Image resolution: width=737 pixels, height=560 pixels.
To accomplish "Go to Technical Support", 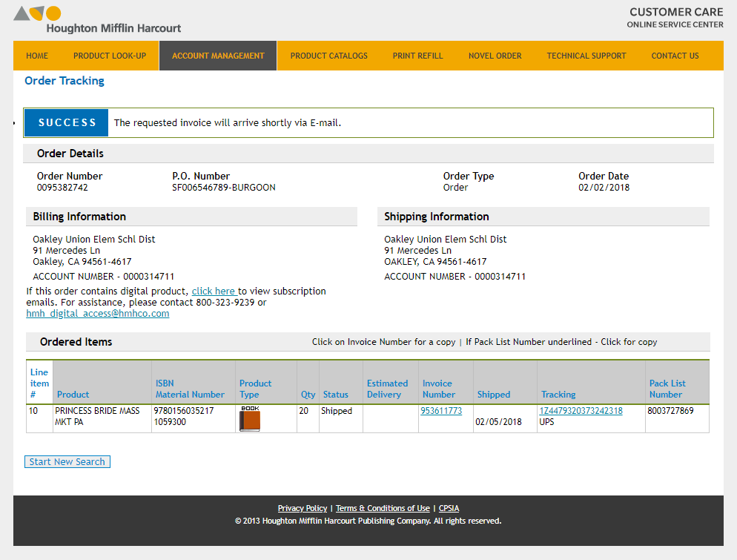I will 586,56.
